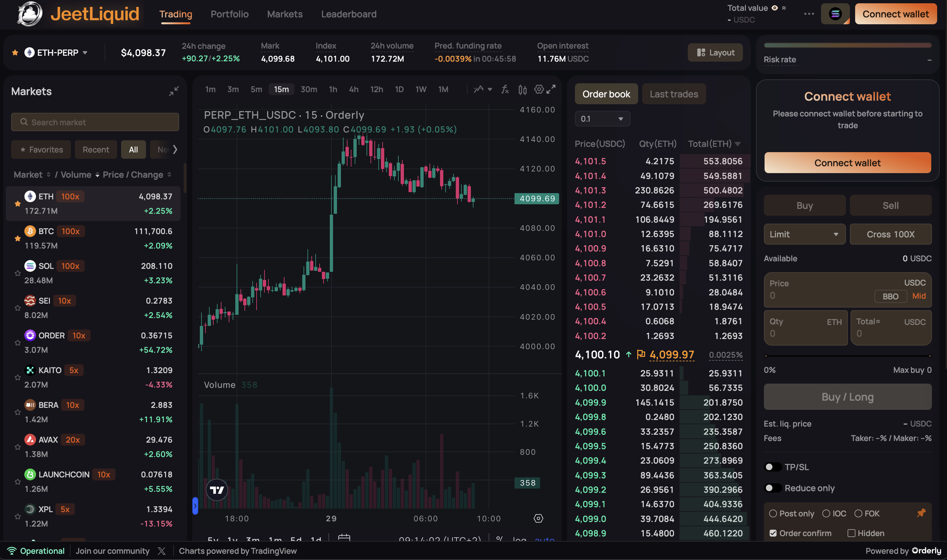Click the X community link icon
947x560 pixels.
(x=162, y=551)
